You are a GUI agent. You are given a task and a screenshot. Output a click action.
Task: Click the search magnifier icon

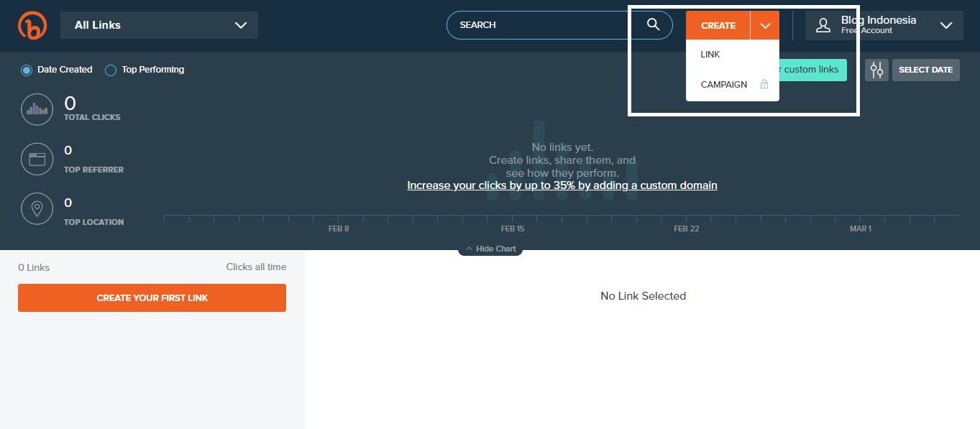point(653,24)
